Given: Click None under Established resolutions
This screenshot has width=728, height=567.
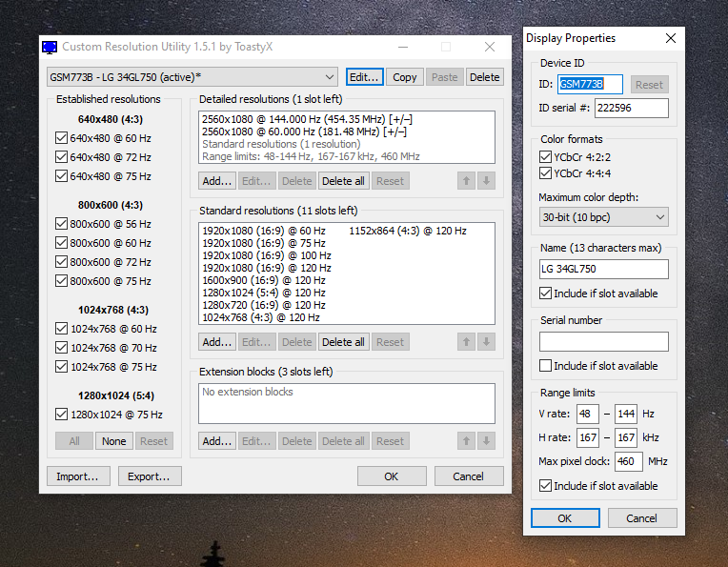Looking at the screenshot, I should pos(113,441).
